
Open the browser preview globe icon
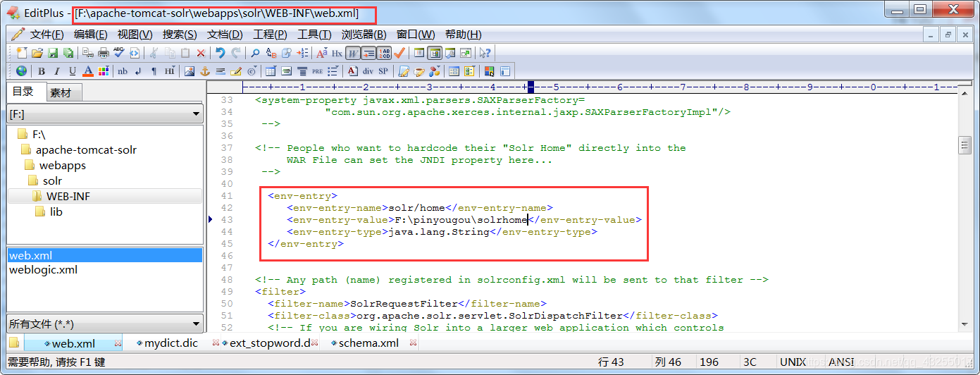pos(21,71)
